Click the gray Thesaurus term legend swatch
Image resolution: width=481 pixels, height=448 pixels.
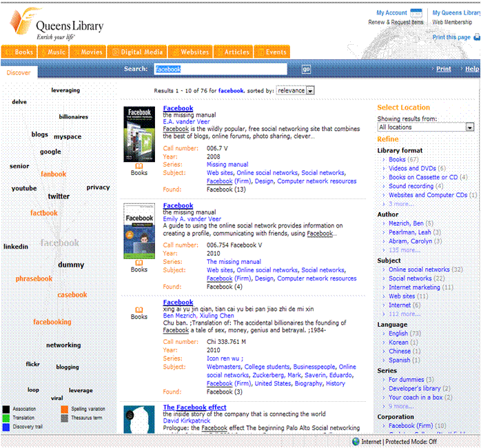click(x=64, y=418)
